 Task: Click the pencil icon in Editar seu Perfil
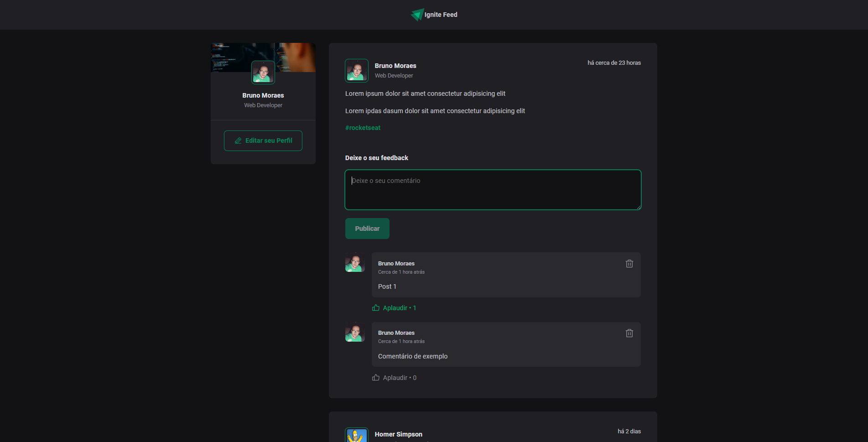tap(238, 140)
